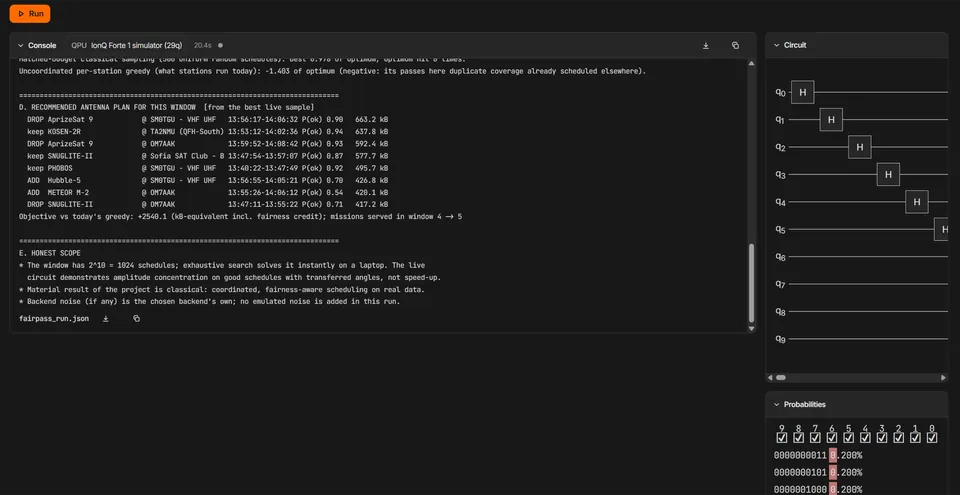960x495 pixels.
Task: Click the H gate on q1
Action: [831, 119]
